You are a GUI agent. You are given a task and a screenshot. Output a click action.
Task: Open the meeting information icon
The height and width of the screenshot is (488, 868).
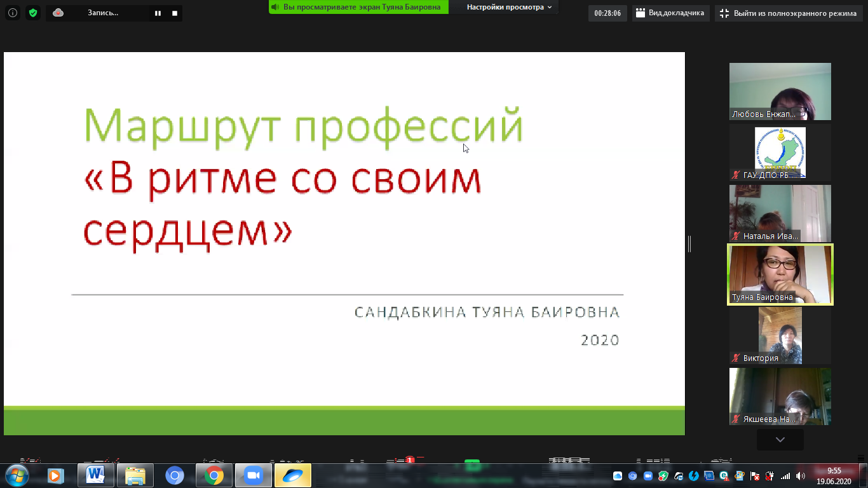pos(13,13)
